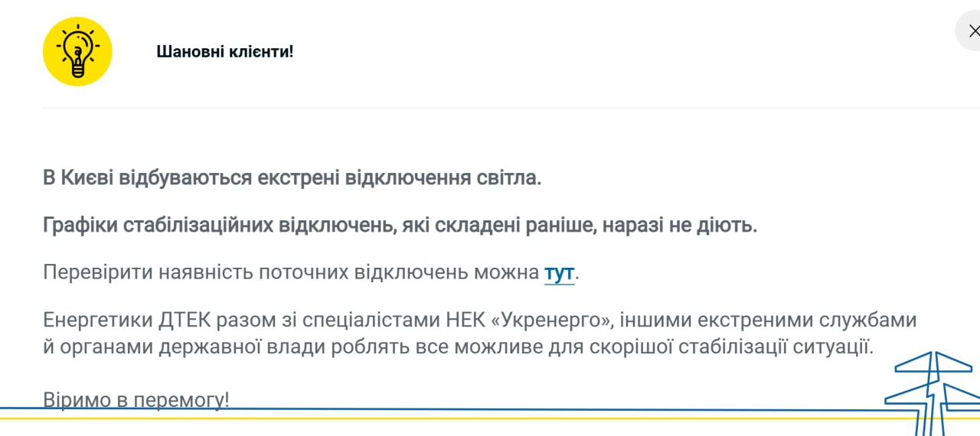
Task: Close the notification popup with the X
Action: 972,32
